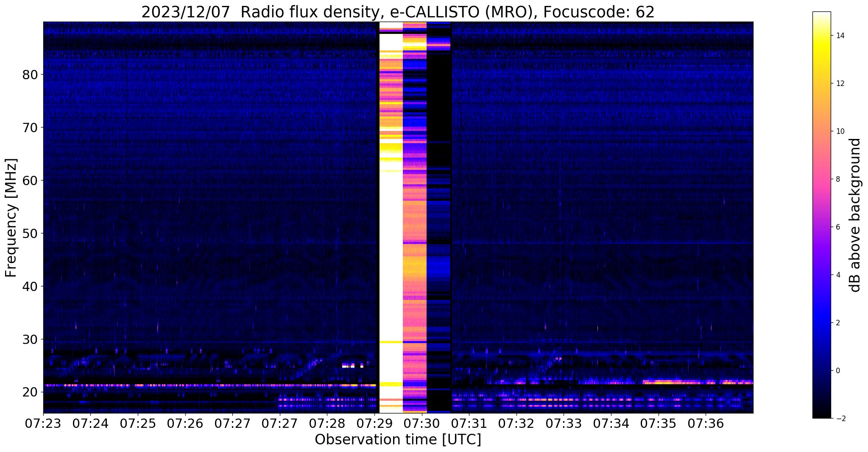Click the 07:25 time tick label
The height and width of the screenshot is (452, 868).
[x=137, y=423]
